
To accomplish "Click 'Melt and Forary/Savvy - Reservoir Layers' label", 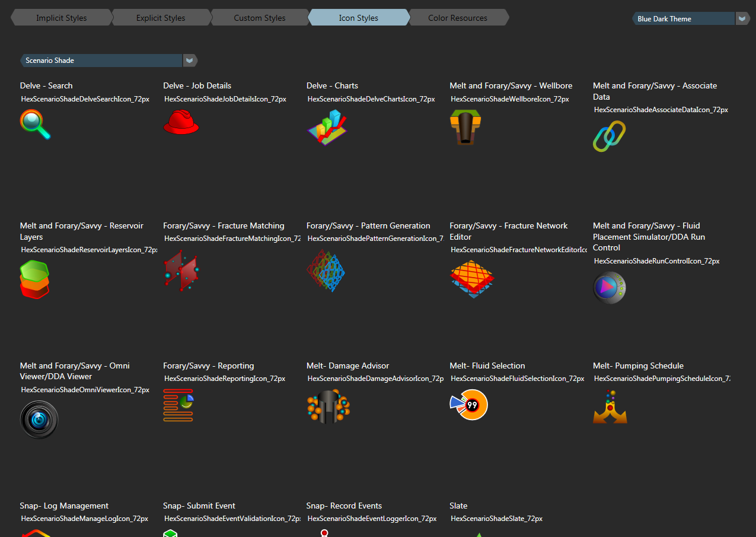I will coord(82,231).
